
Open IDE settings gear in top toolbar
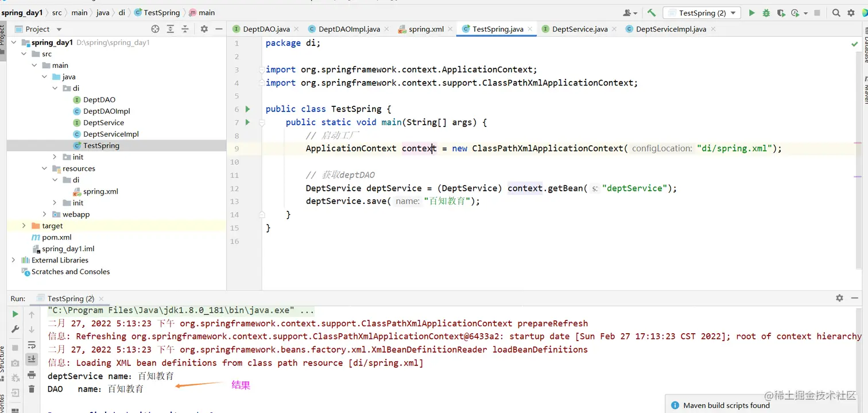click(851, 13)
